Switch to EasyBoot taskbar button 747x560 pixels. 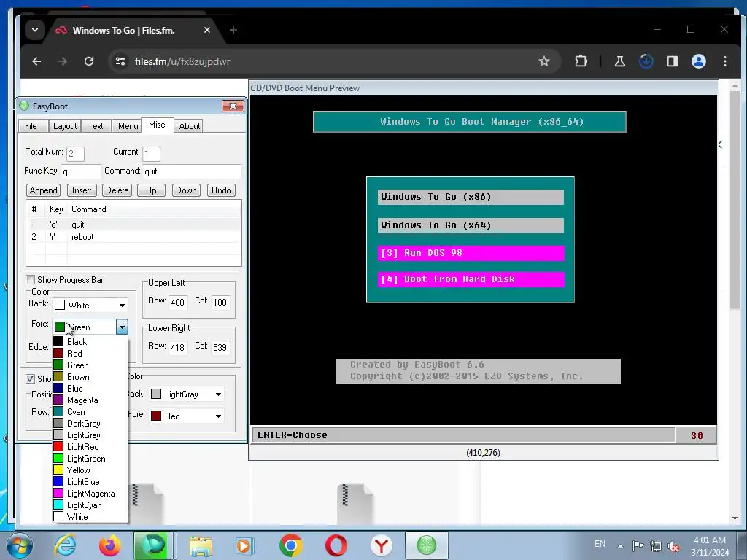(426, 545)
